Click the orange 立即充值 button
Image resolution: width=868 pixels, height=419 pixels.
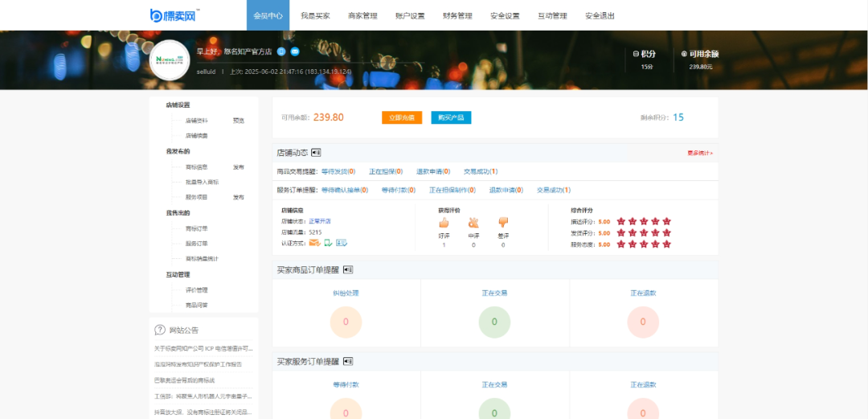[x=402, y=117]
